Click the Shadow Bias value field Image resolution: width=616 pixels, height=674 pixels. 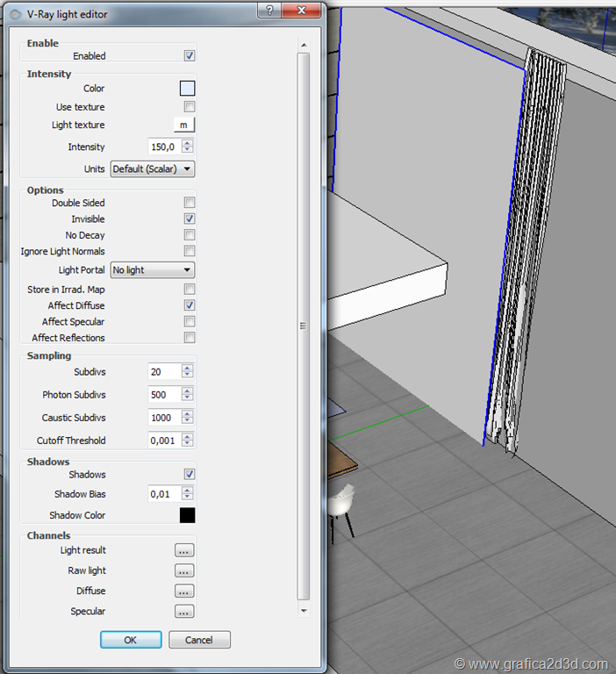coord(164,494)
